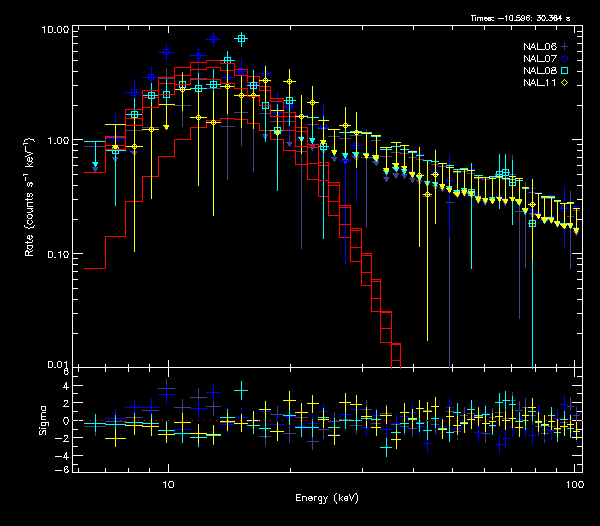
Task: Click the NAI_11 yellow diamond legend marker
Action: coord(565,83)
